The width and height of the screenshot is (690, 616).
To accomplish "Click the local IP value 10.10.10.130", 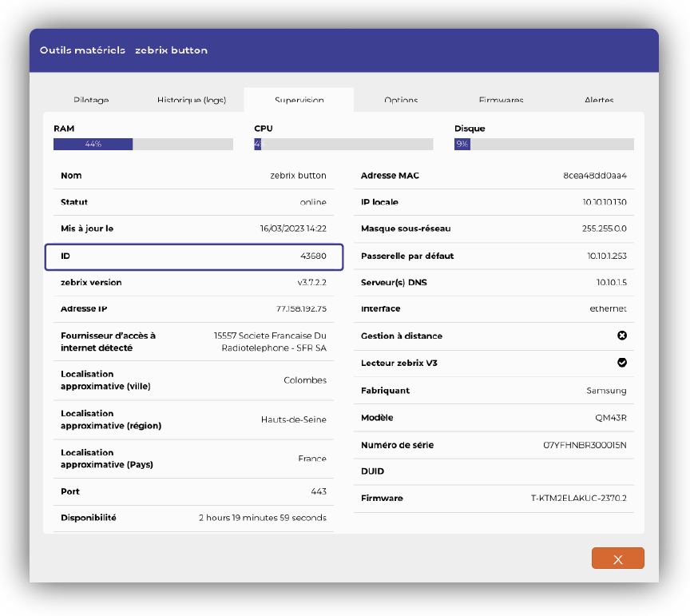I will tap(604, 202).
